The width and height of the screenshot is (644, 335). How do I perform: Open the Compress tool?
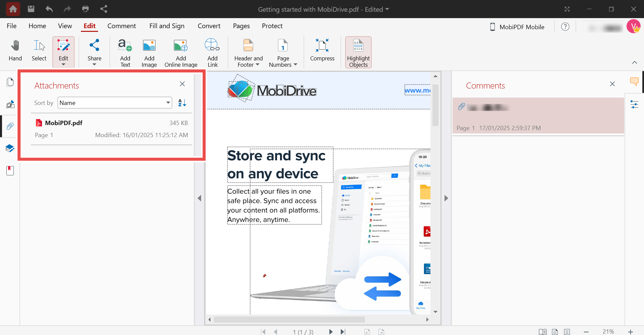(322, 50)
